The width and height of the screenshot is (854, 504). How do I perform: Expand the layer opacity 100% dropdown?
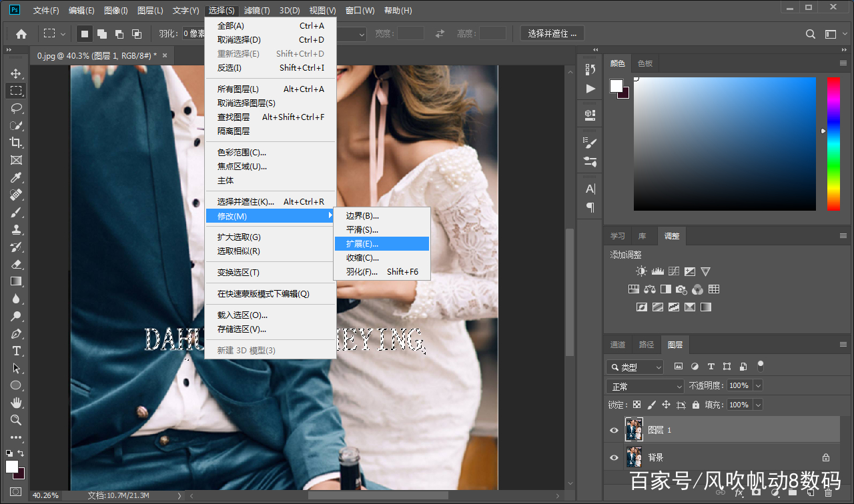click(x=758, y=385)
